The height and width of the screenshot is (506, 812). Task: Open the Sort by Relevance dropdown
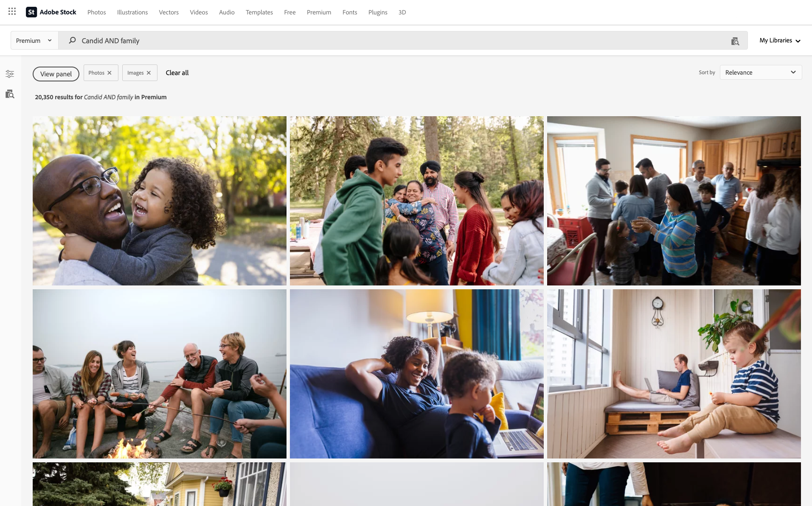pyautogui.click(x=761, y=73)
